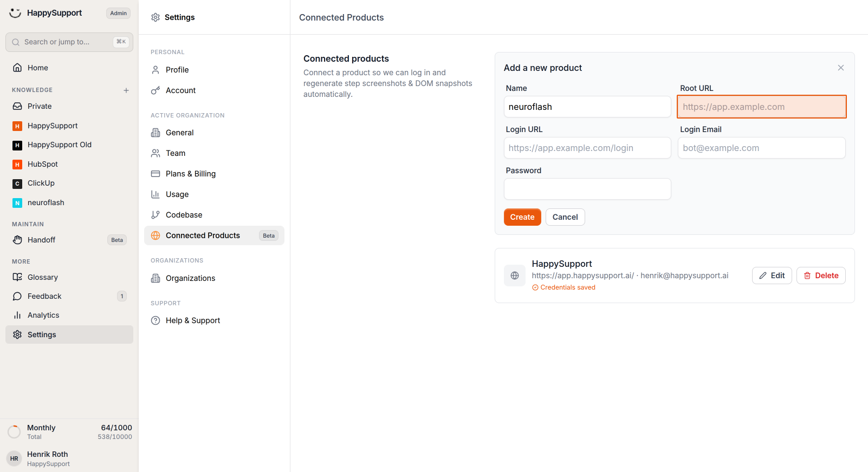
Task: Open Plans & Billing settings
Action: [214, 174]
